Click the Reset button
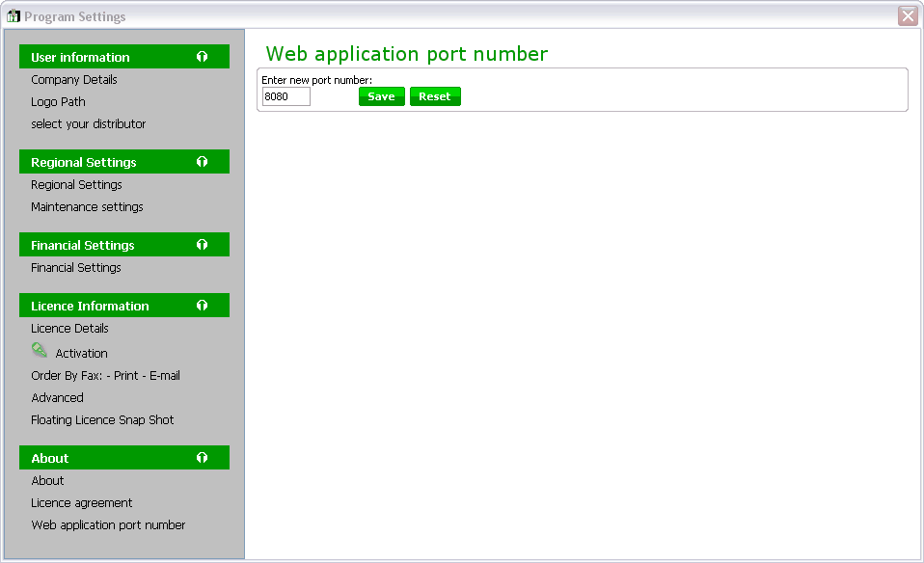This screenshot has height=563, width=924. (435, 96)
